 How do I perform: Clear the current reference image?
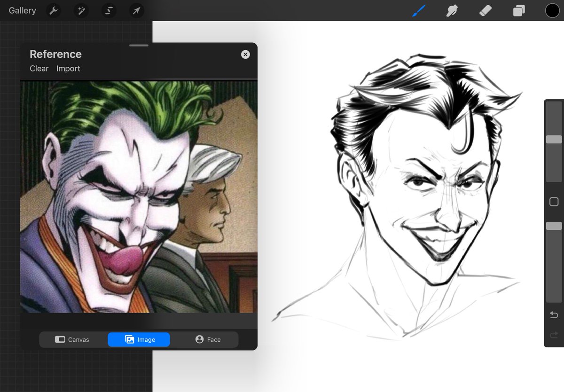pyautogui.click(x=39, y=69)
